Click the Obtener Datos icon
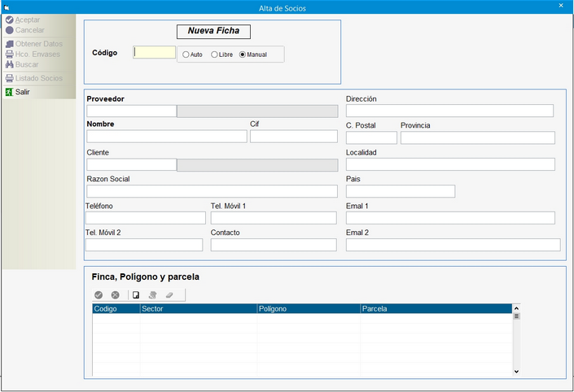The height and width of the screenshot is (392, 574). click(x=10, y=44)
